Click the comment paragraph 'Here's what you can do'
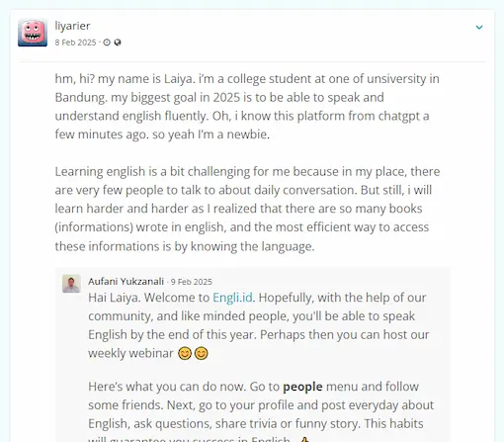Screen dimensions: 504x442 point(261,411)
